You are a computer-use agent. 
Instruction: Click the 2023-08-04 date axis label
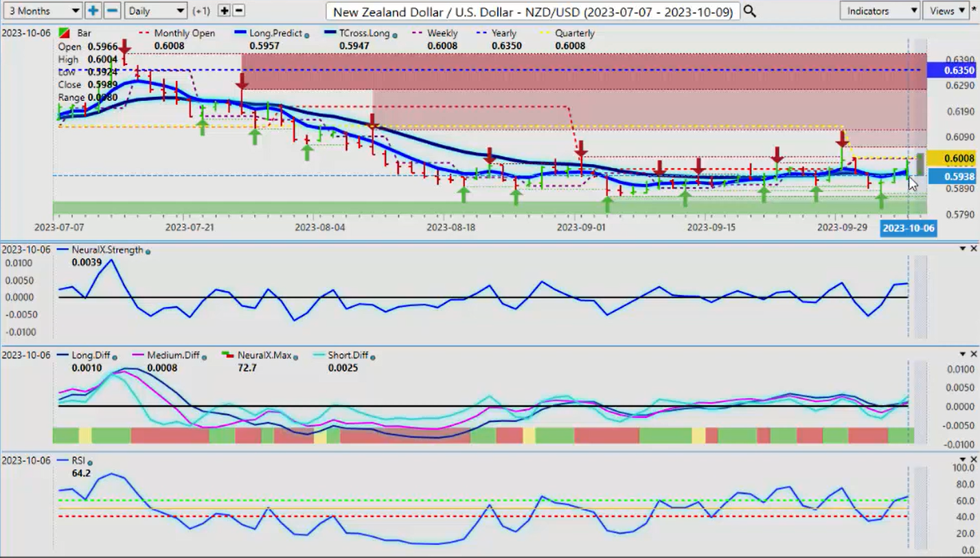click(320, 227)
